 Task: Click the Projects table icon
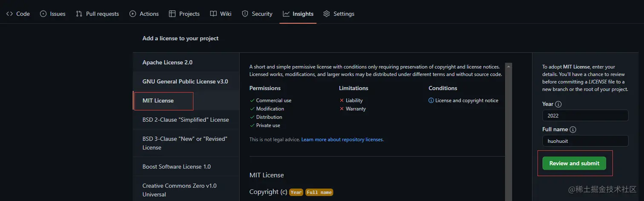click(172, 14)
